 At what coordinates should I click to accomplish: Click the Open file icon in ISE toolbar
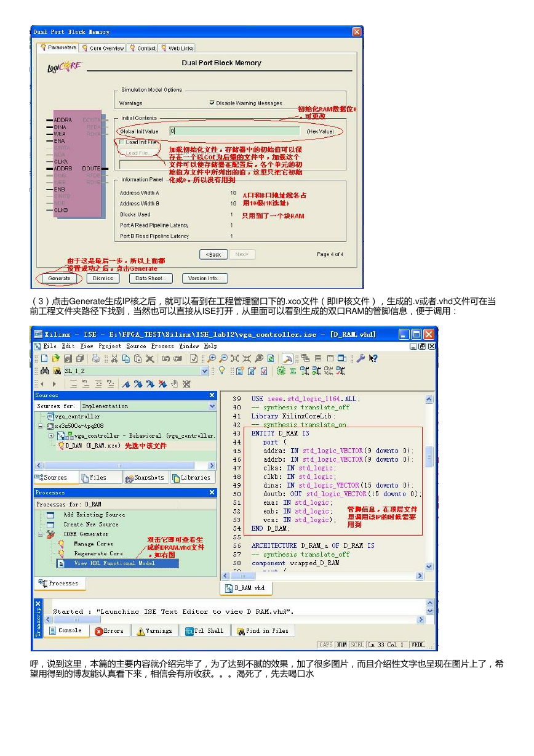56,358
